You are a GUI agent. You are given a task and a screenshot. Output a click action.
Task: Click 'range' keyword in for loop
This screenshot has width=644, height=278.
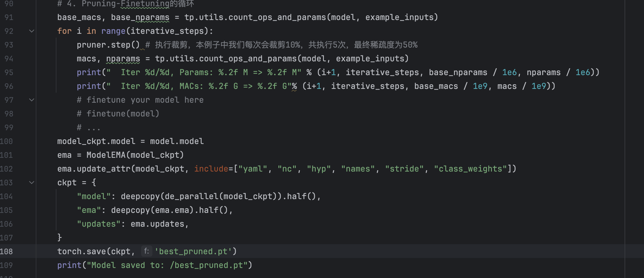coord(113,31)
